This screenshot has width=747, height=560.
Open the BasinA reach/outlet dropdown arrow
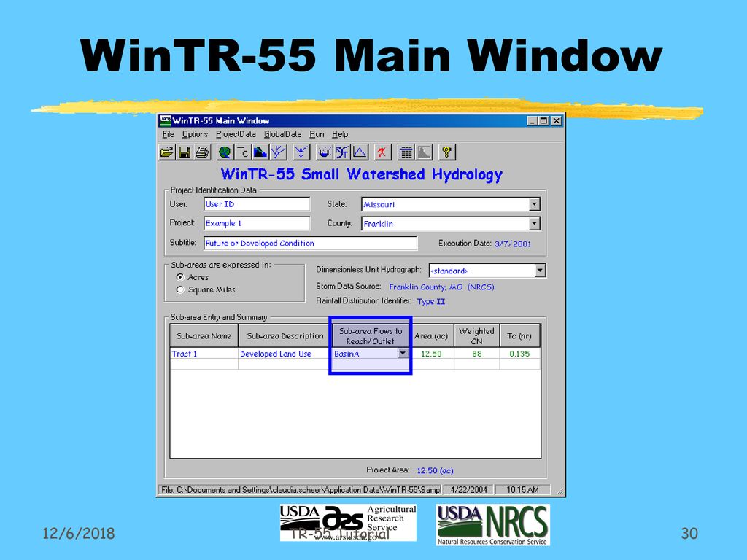[x=403, y=354]
